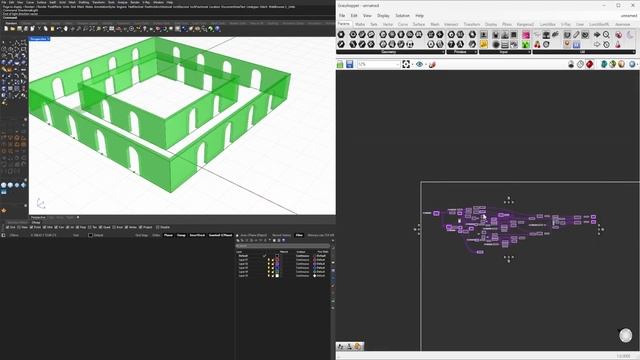Image resolution: width=640 pixels, height=360 pixels.
Task: Click Rhino New file toolbar icon
Action: click(6, 29)
